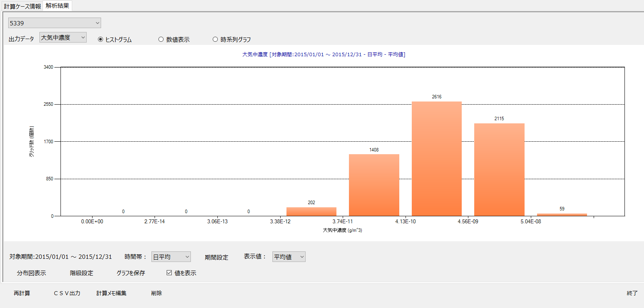
Task: Click the 出力データ label
Action: pyautogui.click(x=21, y=39)
